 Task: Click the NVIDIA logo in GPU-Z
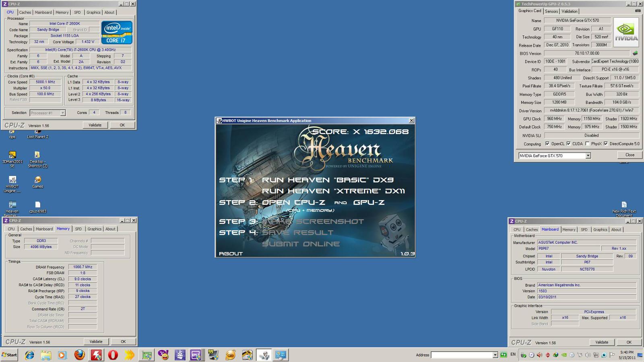(x=626, y=32)
